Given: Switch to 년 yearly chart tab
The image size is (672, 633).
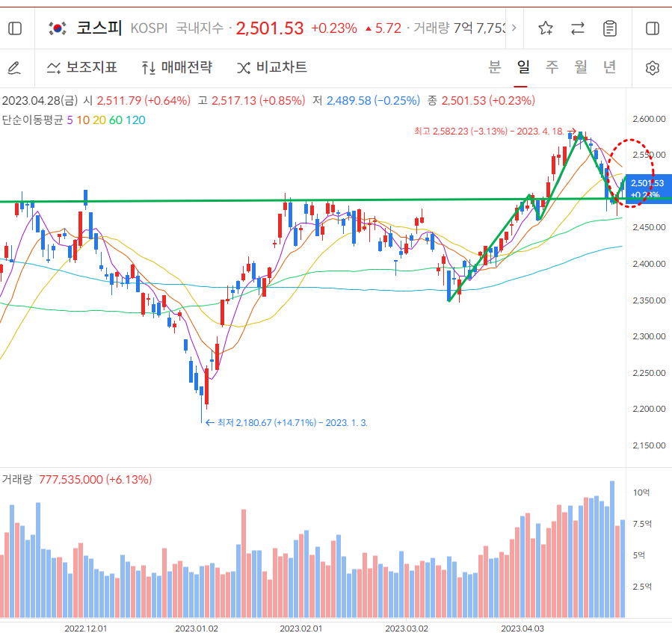Looking at the screenshot, I should tap(610, 67).
